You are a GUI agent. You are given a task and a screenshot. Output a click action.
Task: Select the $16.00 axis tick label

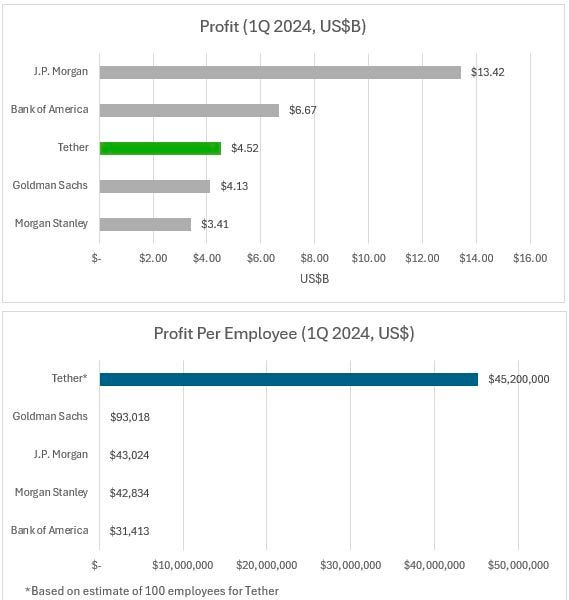(530, 258)
